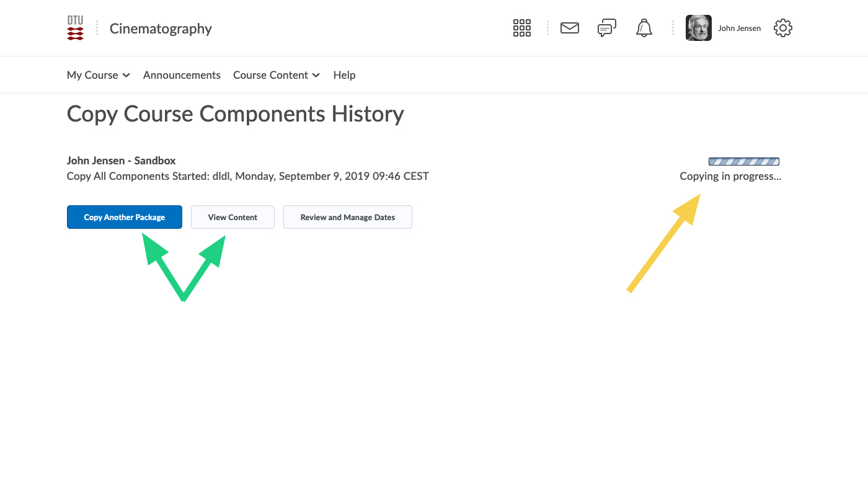The height and width of the screenshot is (488, 868).
Task: Open the John Jensen user menu
Action: pos(739,29)
